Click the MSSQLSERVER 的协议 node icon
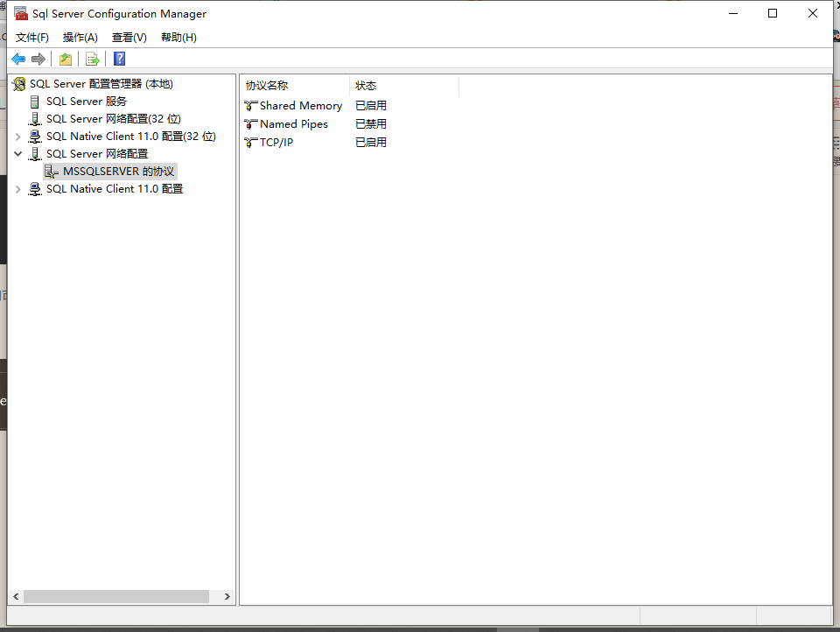Screen dimensions: 840x632 [x=52, y=172]
